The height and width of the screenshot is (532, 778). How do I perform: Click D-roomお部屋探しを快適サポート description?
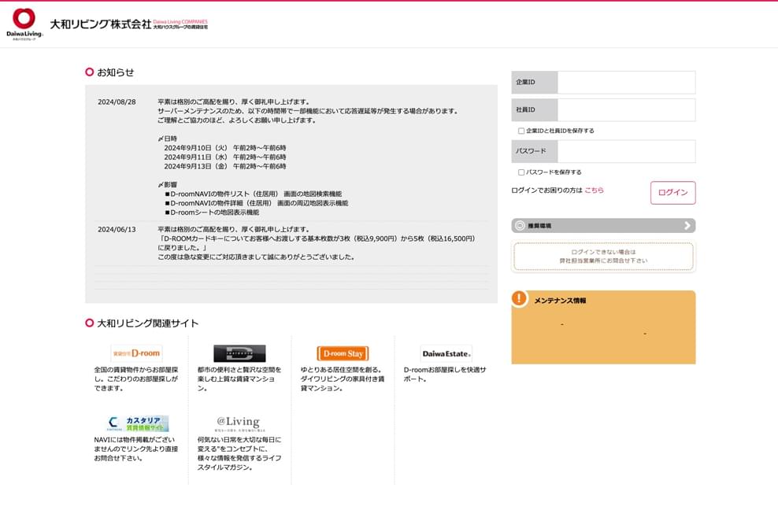445,375
